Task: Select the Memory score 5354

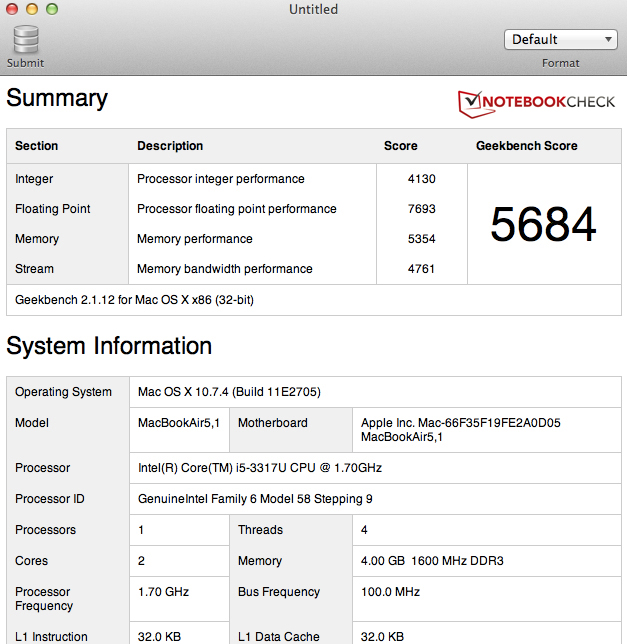Action: pos(421,239)
